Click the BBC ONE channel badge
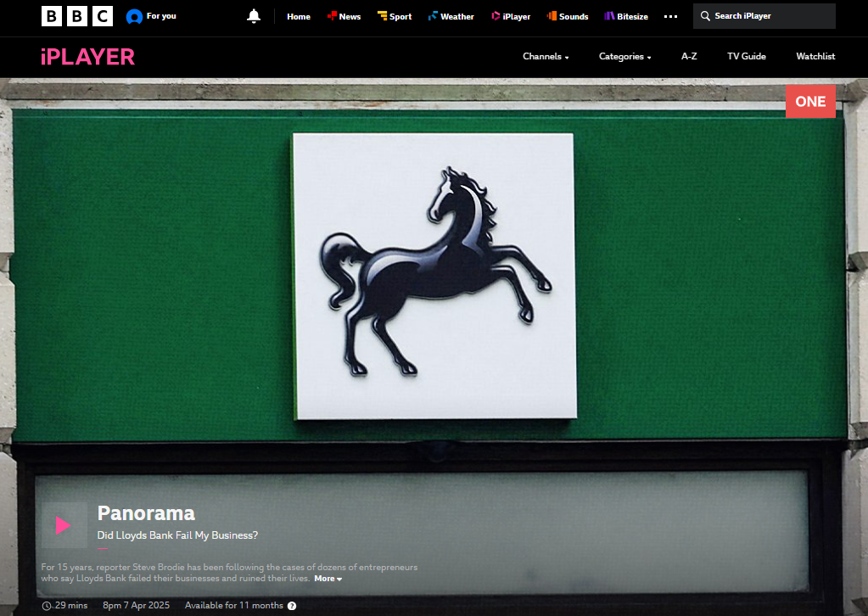Screen dimensions: 868x616 pyautogui.click(x=810, y=101)
